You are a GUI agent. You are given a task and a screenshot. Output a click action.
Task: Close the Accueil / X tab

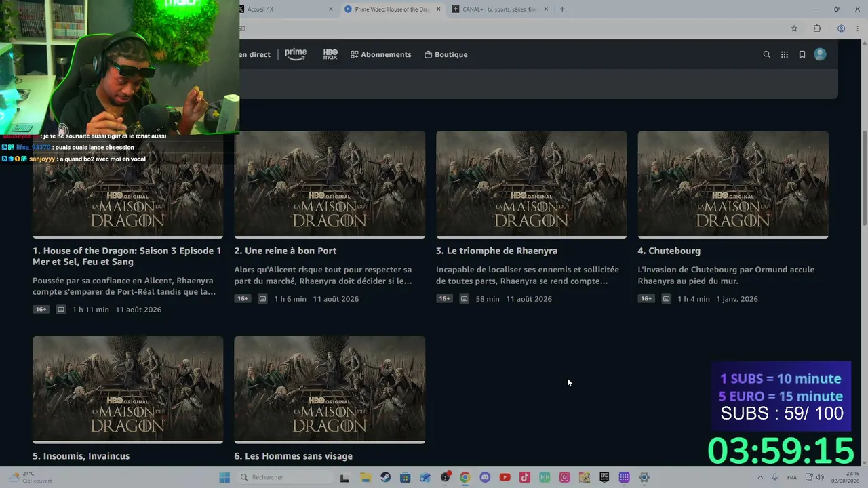click(x=331, y=9)
